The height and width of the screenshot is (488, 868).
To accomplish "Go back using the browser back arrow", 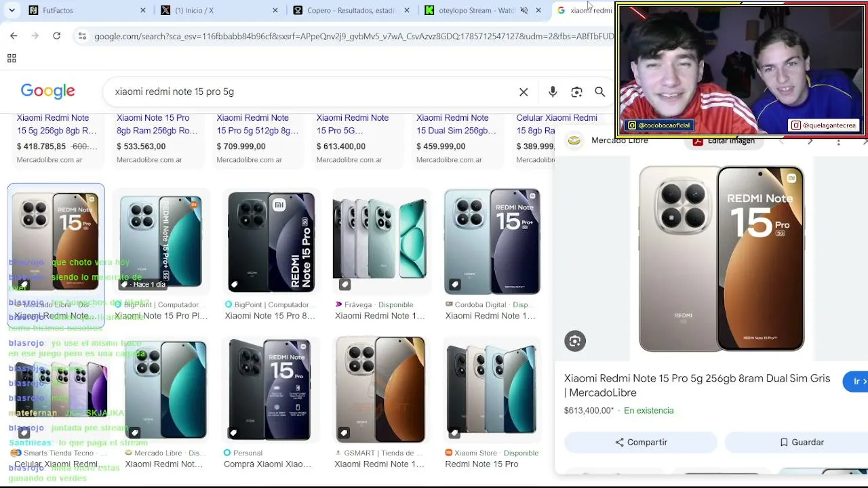I will [x=14, y=36].
